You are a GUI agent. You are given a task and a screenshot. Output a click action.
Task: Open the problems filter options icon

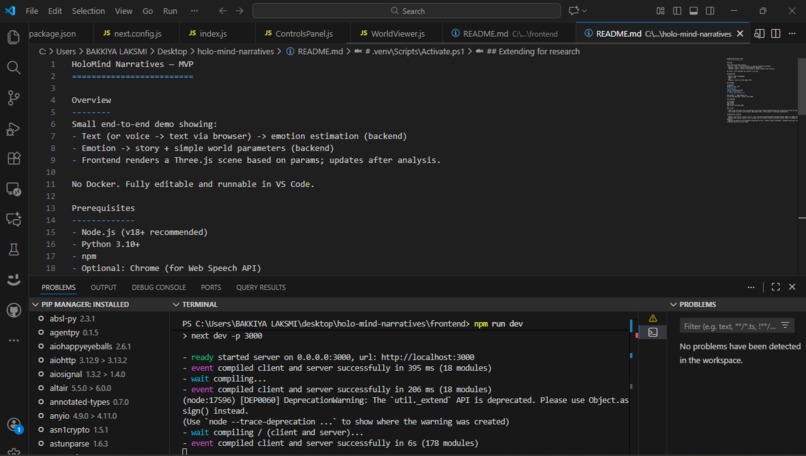(785, 325)
